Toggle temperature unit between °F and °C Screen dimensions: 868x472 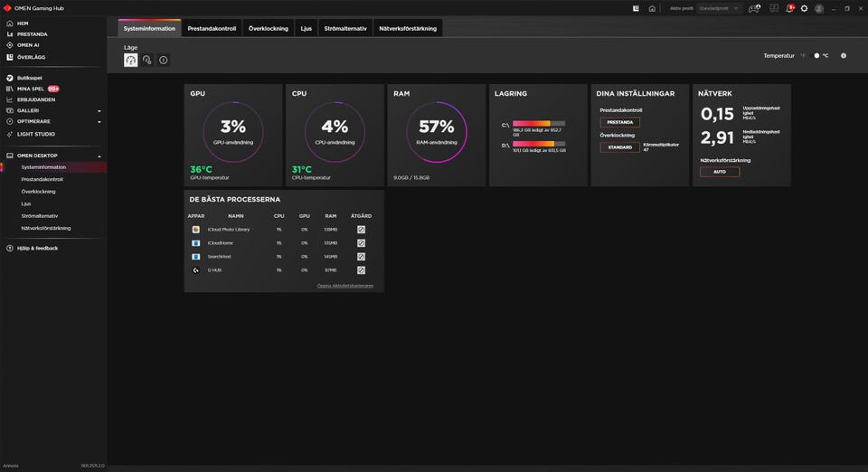816,55
